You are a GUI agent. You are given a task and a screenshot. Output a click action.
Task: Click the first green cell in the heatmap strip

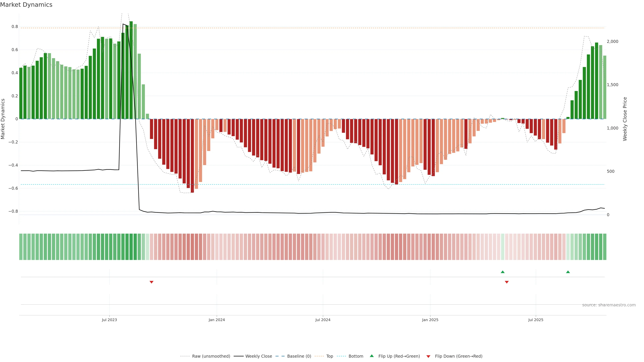pos(21,247)
